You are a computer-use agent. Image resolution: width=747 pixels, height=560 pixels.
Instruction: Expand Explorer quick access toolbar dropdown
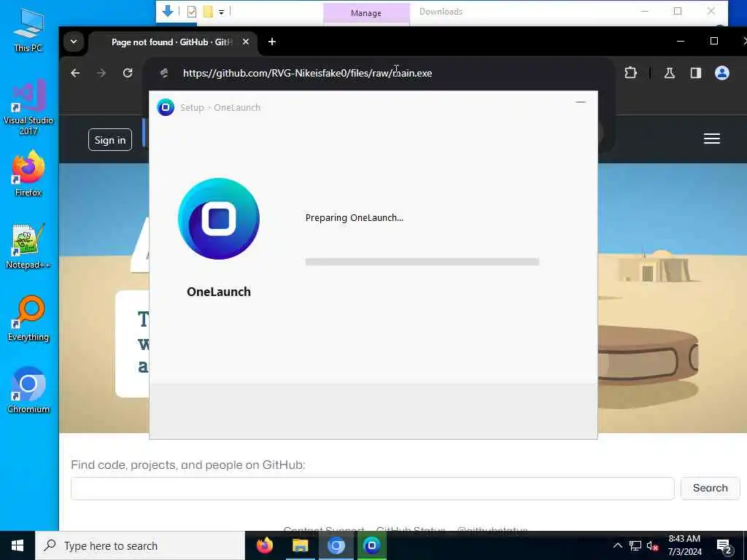(x=222, y=12)
